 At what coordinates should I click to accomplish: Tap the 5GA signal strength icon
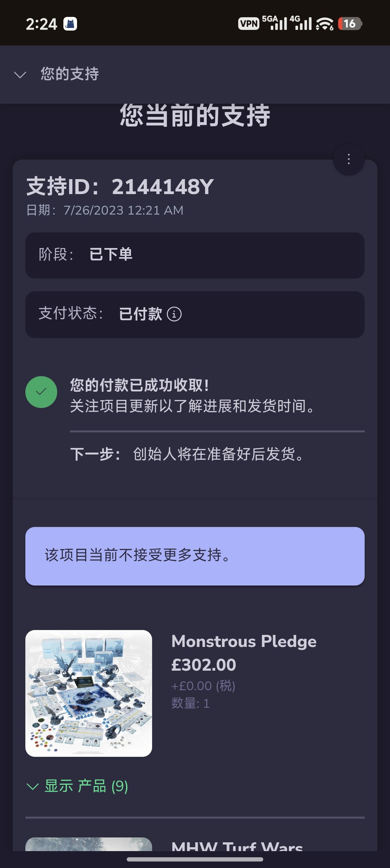[x=275, y=23]
